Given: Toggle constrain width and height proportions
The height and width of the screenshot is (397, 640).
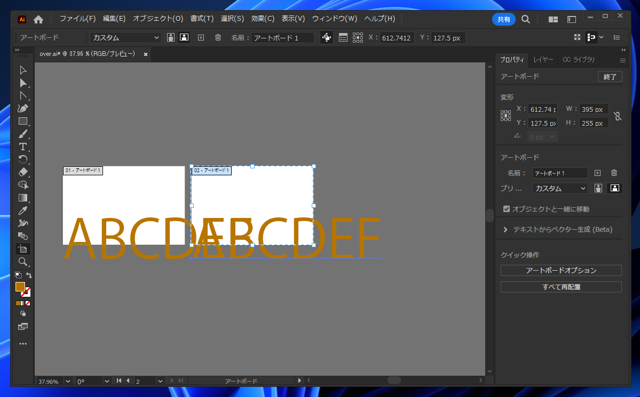Looking at the screenshot, I should [x=618, y=116].
